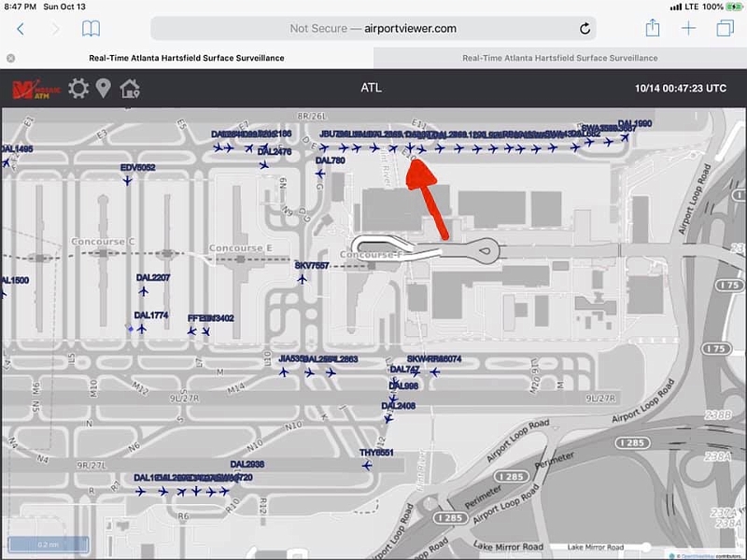Click aircraft DAL780 on the map

322,173
